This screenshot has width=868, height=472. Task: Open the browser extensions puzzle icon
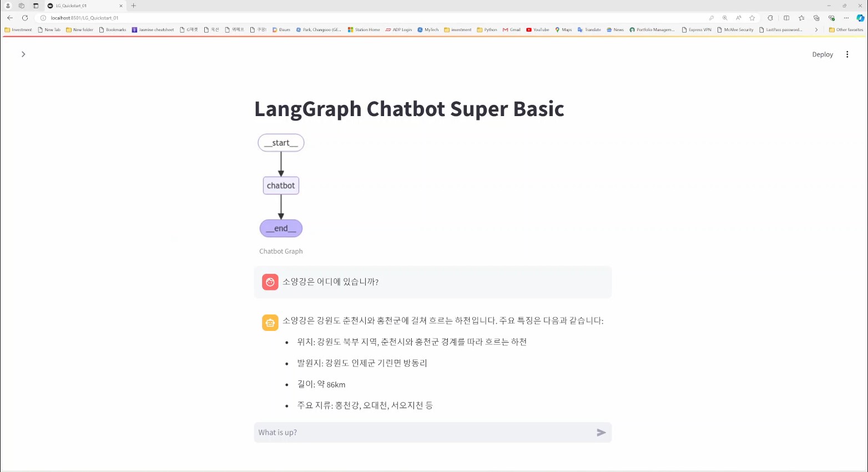coord(770,18)
